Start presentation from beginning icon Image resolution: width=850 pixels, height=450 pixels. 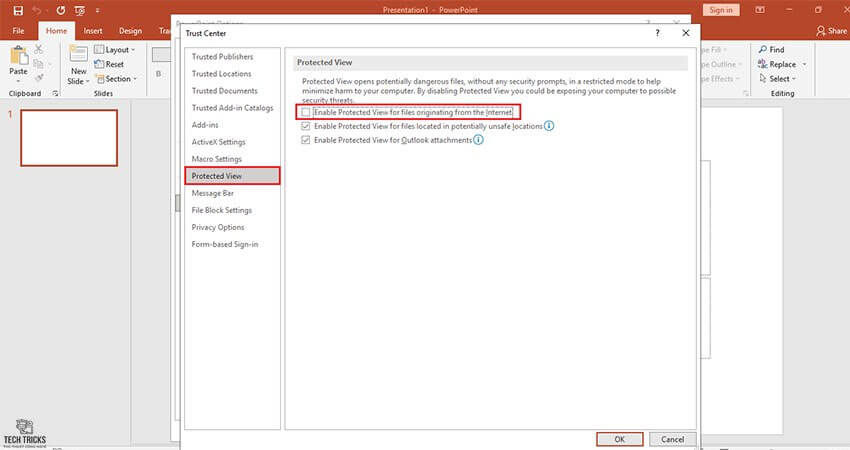coord(80,10)
